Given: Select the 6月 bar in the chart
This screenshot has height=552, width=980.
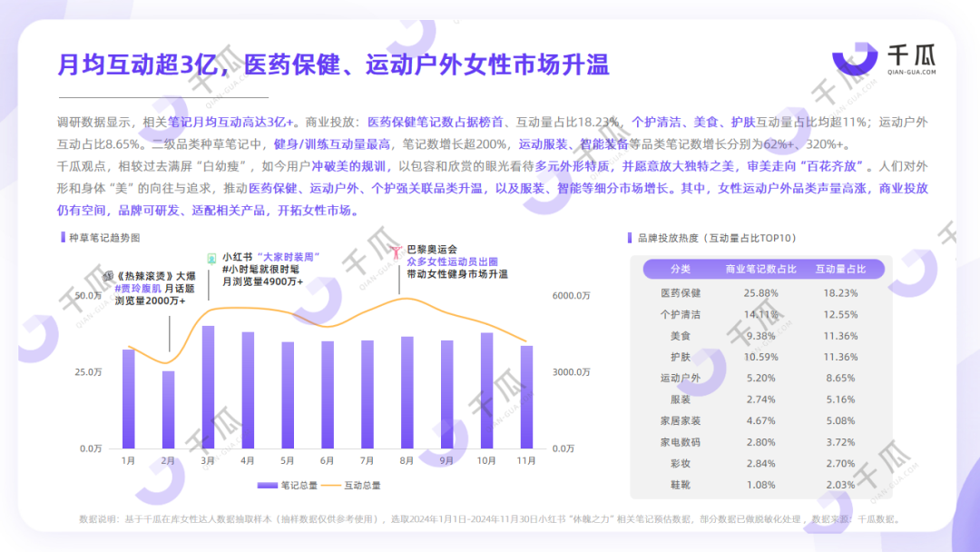Looking at the screenshot, I should [x=328, y=395].
